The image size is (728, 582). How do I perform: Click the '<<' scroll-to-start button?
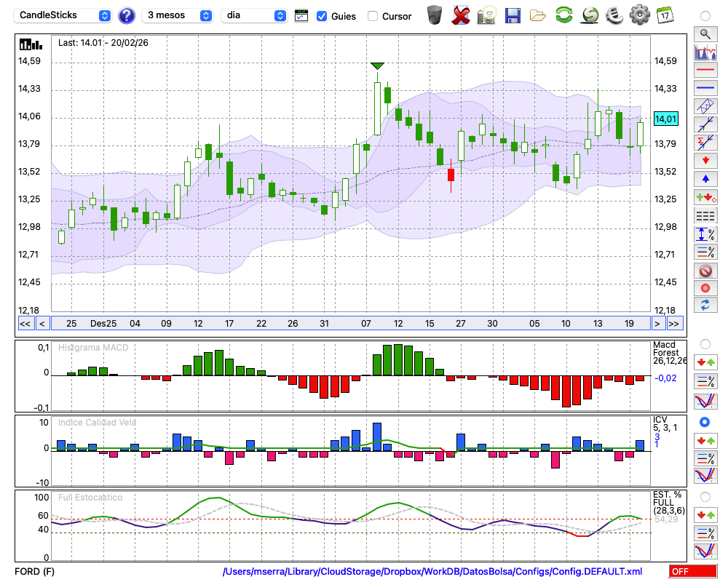click(x=25, y=323)
